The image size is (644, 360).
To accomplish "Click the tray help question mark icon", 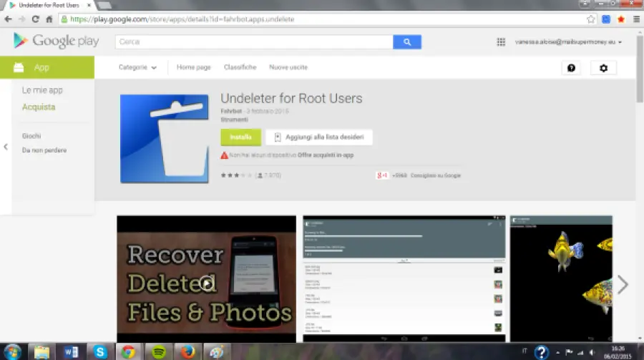I will pos(542,352).
